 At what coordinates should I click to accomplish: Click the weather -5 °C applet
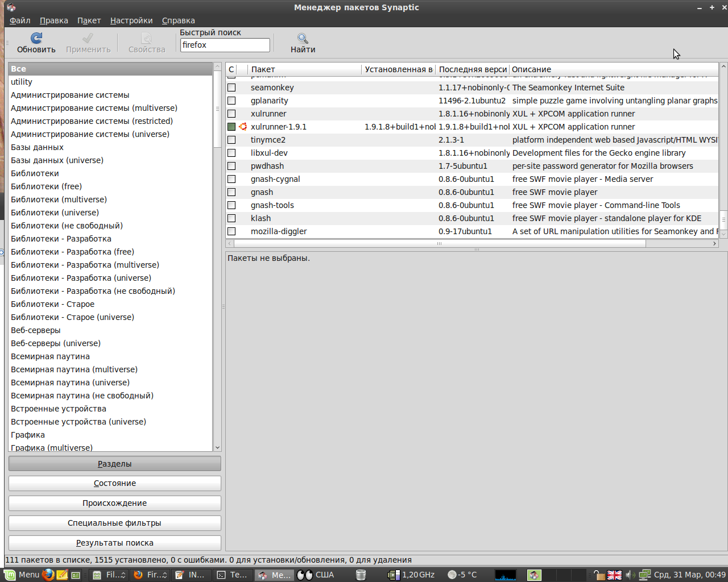click(462, 575)
